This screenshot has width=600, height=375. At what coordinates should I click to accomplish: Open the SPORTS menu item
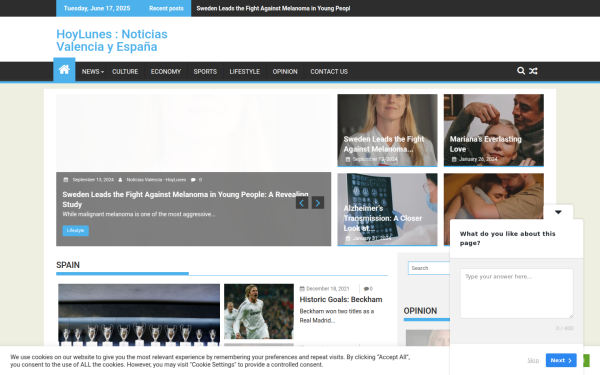pos(205,72)
